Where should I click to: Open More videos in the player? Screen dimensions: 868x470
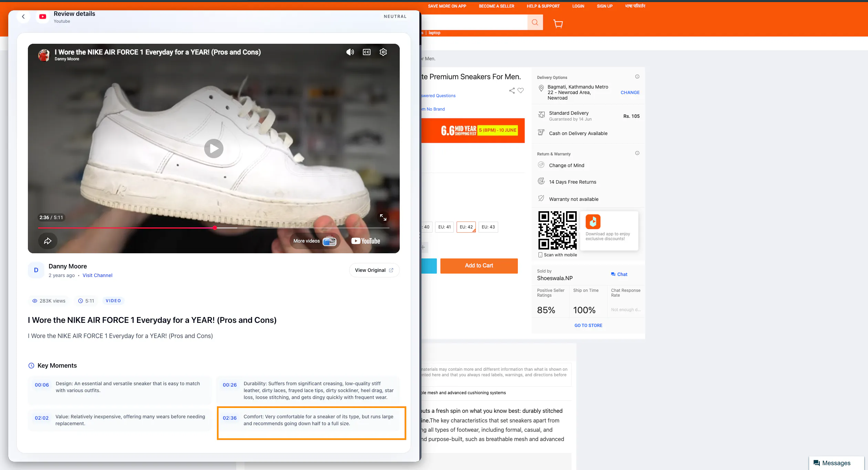click(314, 241)
